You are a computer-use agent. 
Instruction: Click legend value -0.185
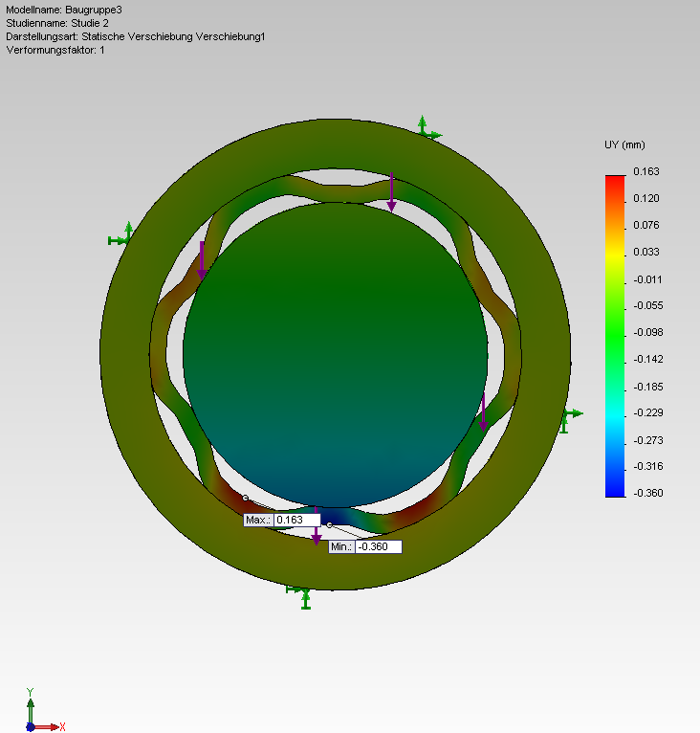[647, 387]
